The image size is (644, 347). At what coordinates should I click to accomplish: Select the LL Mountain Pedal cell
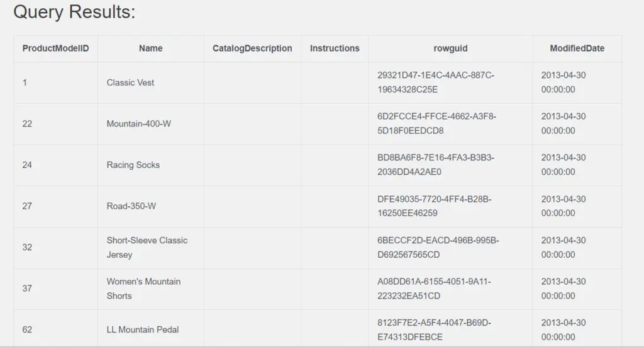click(x=151, y=329)
